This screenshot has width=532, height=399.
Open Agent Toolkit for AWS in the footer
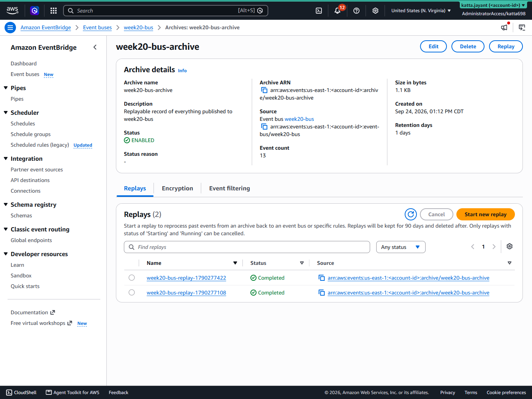tap(73, 393)
